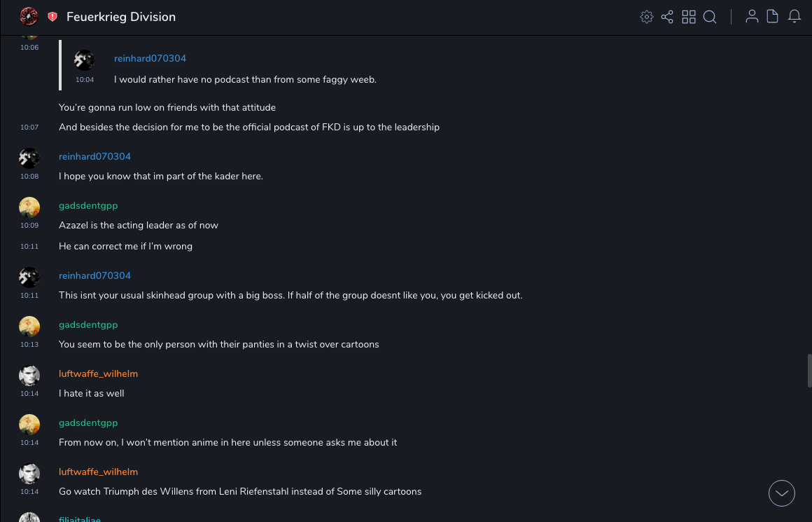Click the avatar inside the quoted reply
This screenshot has height=522, width=812.
coord(85,60)
